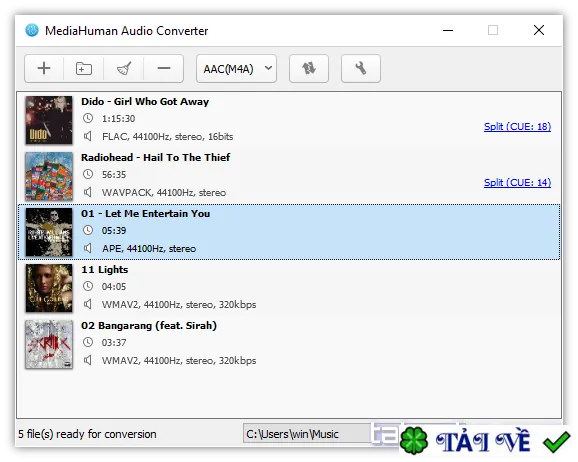
Task: Click the 56:35 duration text
Action: 114,175
